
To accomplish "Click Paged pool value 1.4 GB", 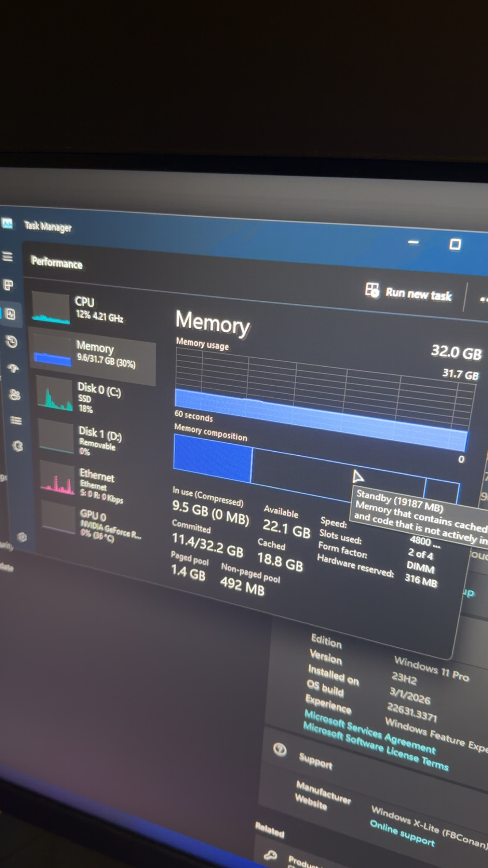I will 188,572.
